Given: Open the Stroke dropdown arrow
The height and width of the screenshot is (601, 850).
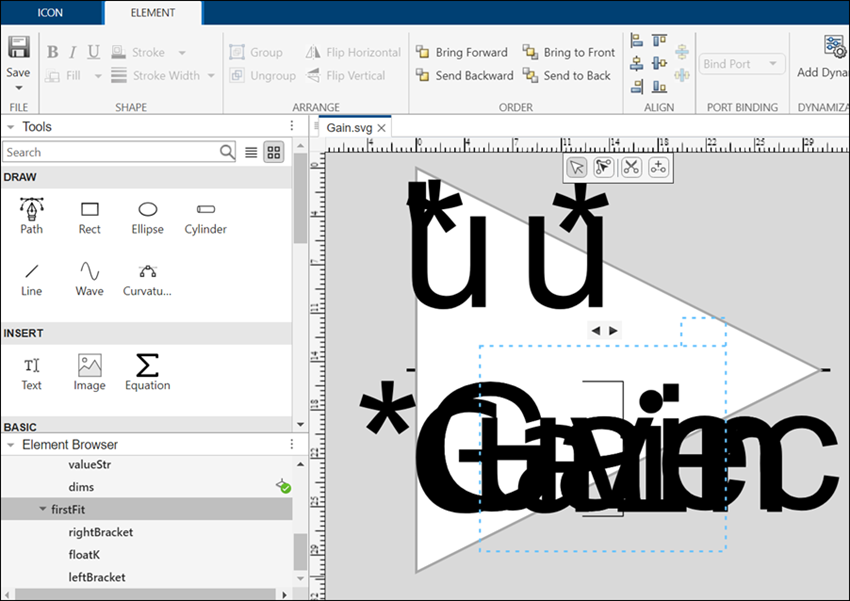Looking at the screenshot, I should point(182,53).
